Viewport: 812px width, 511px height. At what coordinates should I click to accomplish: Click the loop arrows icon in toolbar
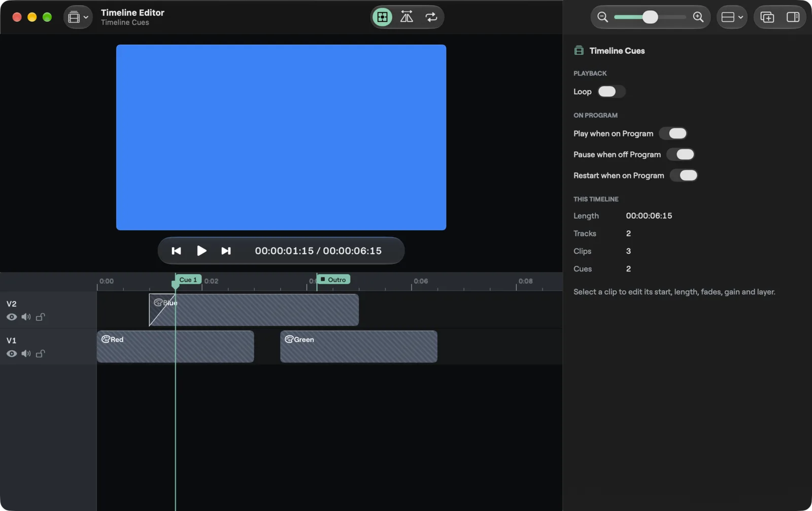[x=431, y=17]
